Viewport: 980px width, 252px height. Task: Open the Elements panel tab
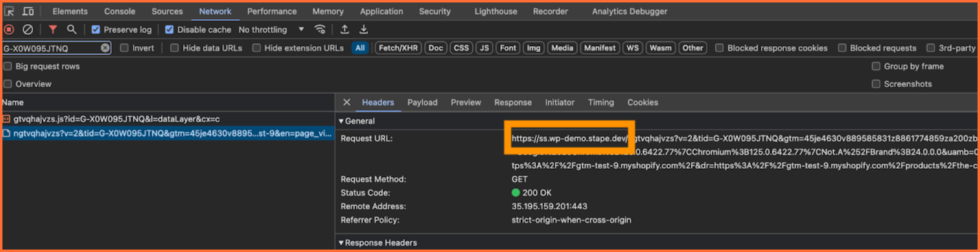[x=70, y=11]
